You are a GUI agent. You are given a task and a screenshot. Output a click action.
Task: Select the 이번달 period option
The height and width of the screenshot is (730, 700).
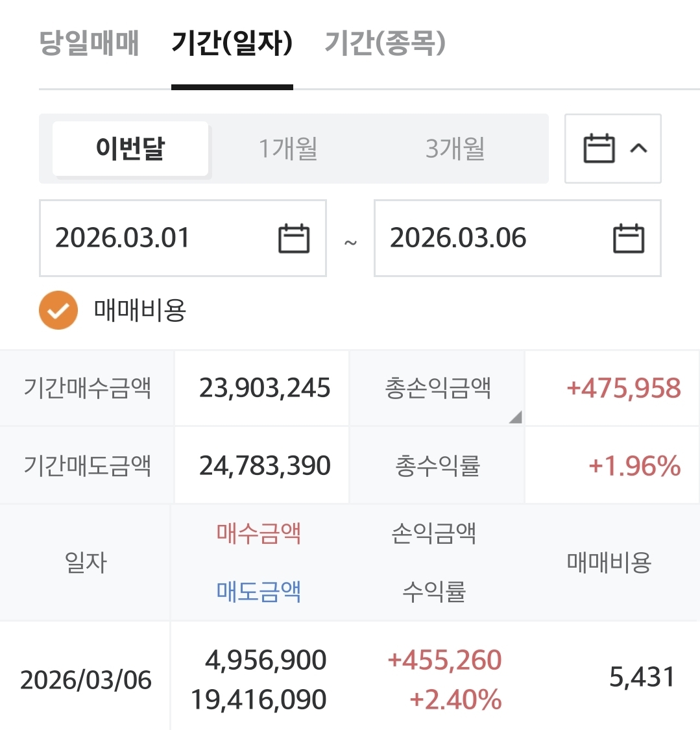130,149
